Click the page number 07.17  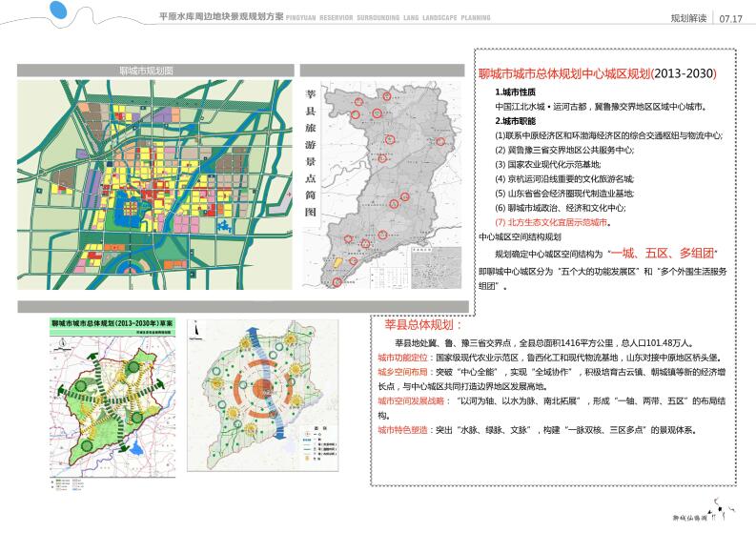click(730, 19)
